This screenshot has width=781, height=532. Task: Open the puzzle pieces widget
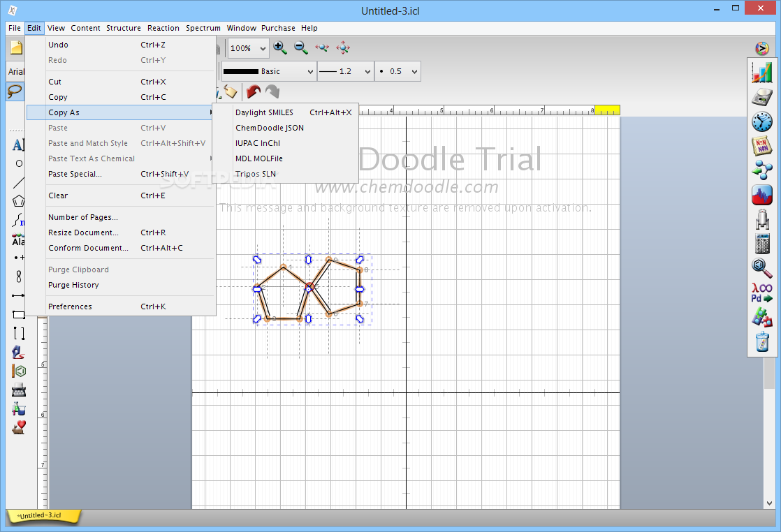762,317
